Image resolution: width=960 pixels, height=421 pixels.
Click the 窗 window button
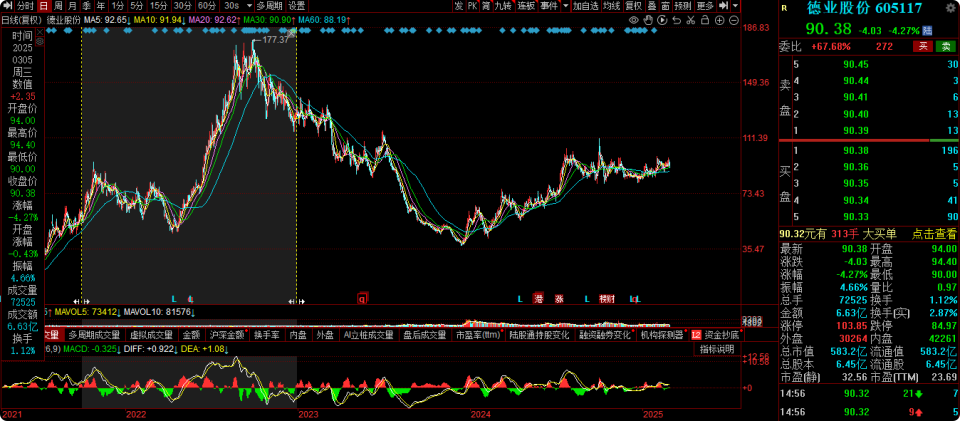point(665,6)
